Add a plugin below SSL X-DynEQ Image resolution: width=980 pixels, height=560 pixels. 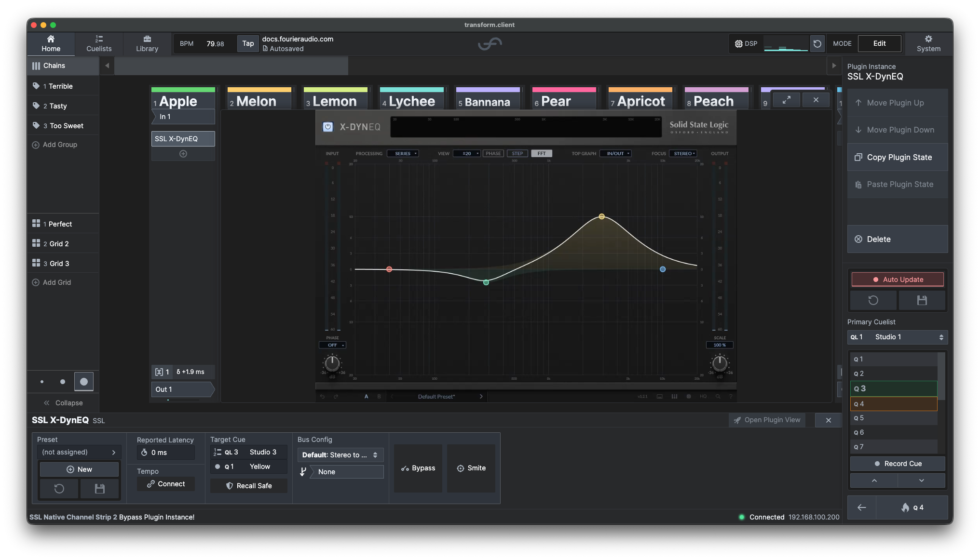[183, 154]
